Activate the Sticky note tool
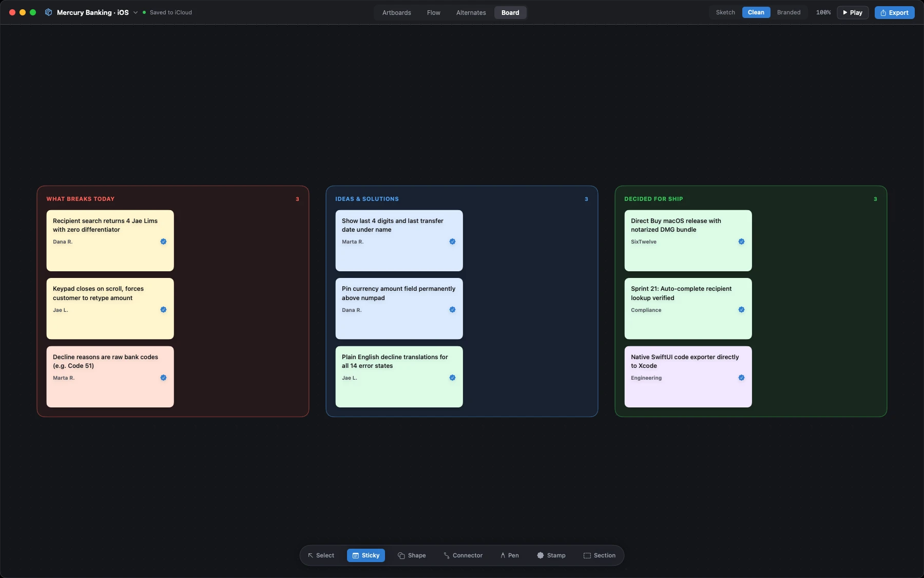This screenshot has width=924, height=578. [x=366, y=555]
